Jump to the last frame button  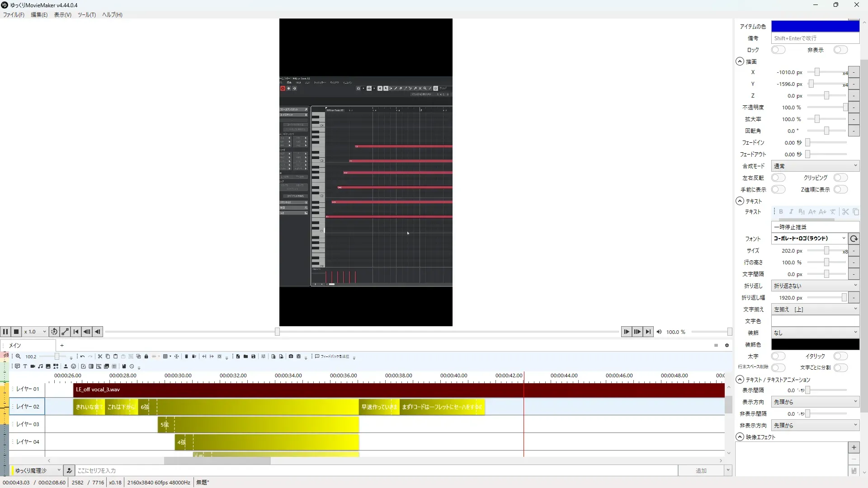[648, 332]
